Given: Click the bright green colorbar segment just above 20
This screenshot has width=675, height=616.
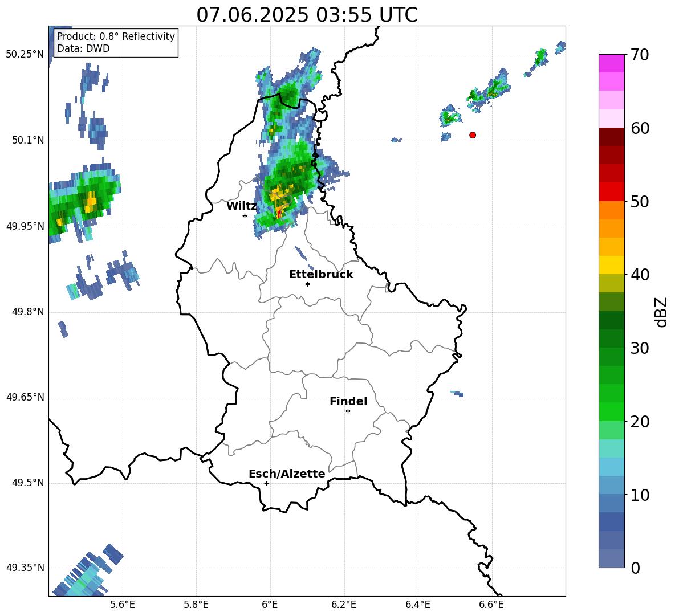Looking at the screenshot, I should (611, 411).
